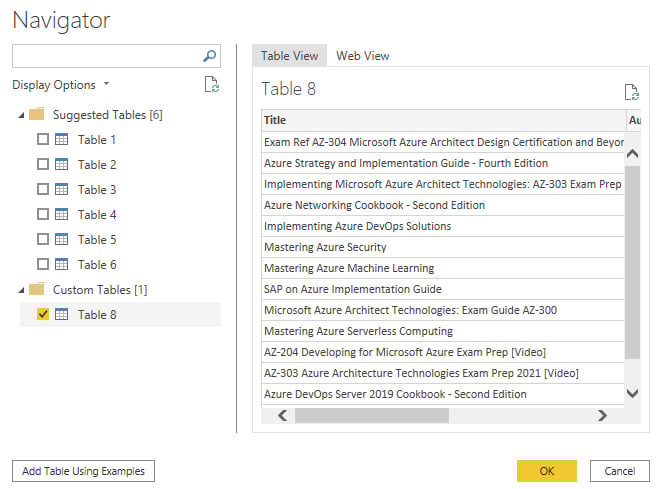Click the preview scroll up arrow
Image resolution: width=657 pixels, height=489 pixels.
632,153
